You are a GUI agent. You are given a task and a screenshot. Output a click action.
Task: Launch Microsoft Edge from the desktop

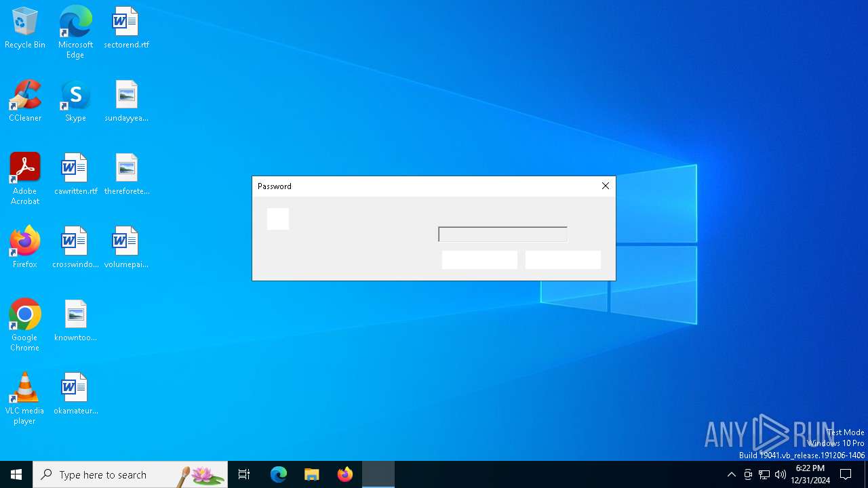click(75, 33)
